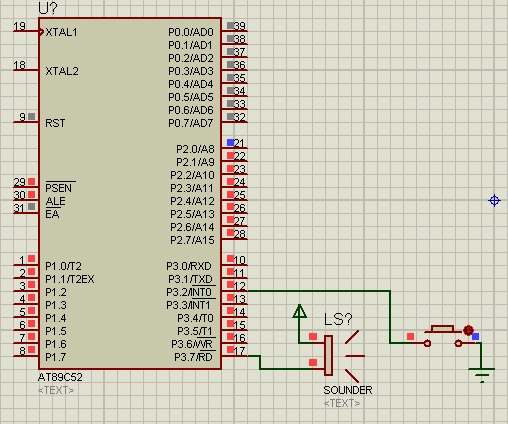The image size is (508, 424).
Task: Click the LS? reference label
Action: (338, 319)
